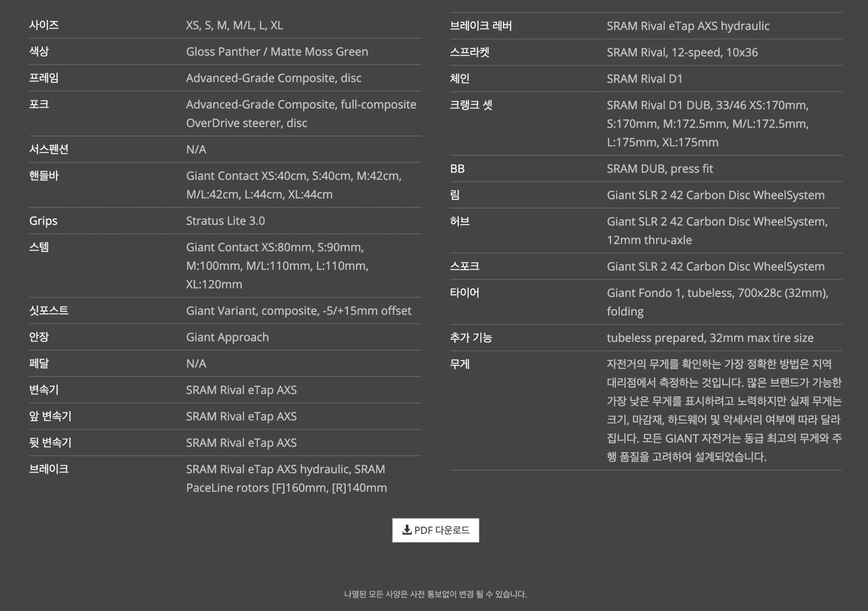Select the 림 label
Viewport: 868px width, 611px height.
pos(455,195)
